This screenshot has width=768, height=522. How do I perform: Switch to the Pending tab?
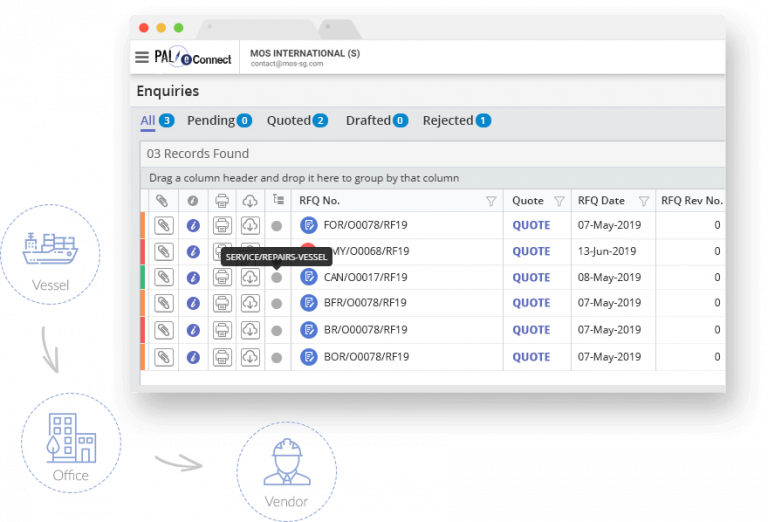211,120
